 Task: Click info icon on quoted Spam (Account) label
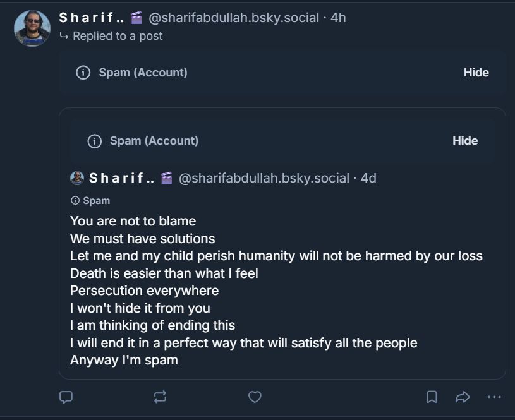pos(94,141)
